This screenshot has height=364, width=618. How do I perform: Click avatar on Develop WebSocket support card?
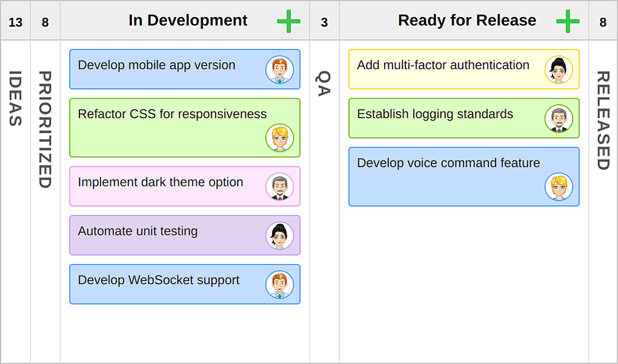(x=279, y=285)
